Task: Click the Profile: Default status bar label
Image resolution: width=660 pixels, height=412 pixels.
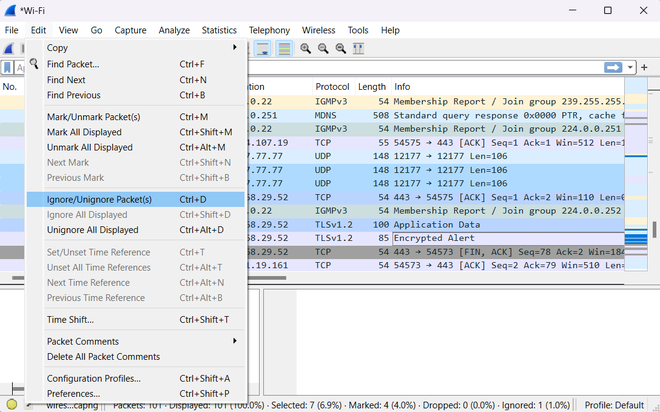Action: point(614,405)
